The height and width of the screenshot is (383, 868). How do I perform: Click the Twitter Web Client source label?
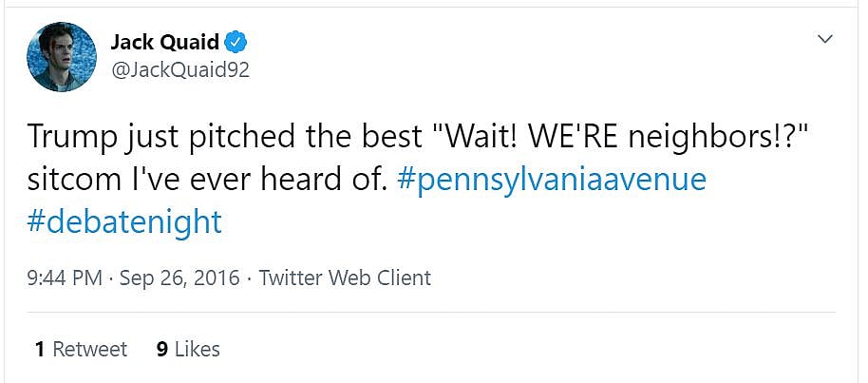[x=345, y=278]
